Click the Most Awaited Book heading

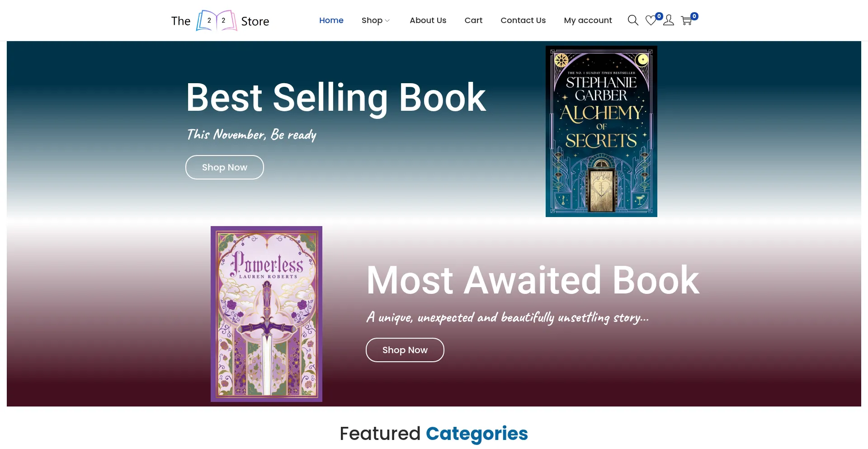[x=533, y=280]
